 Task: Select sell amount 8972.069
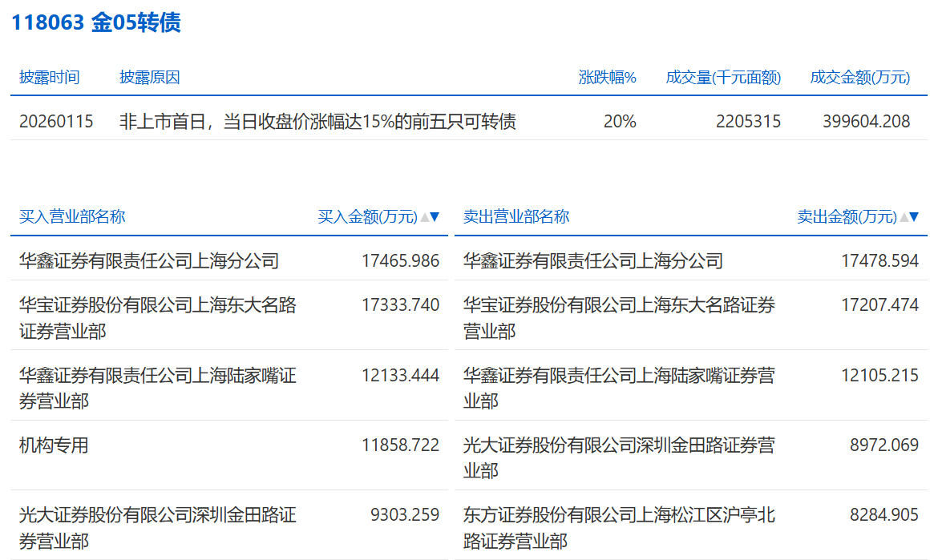coord(884,445)
